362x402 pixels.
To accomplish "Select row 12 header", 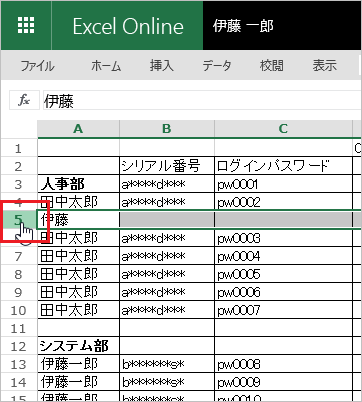I will [19, 346].
